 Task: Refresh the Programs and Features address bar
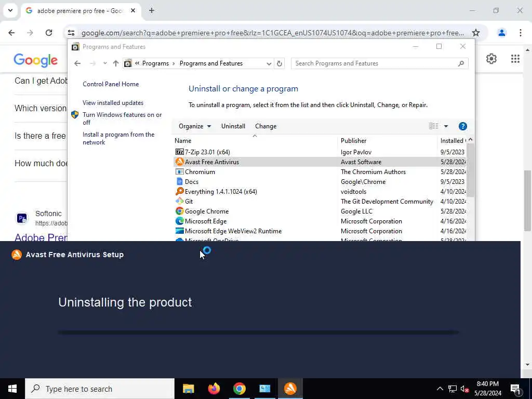[x=279, y=63]
